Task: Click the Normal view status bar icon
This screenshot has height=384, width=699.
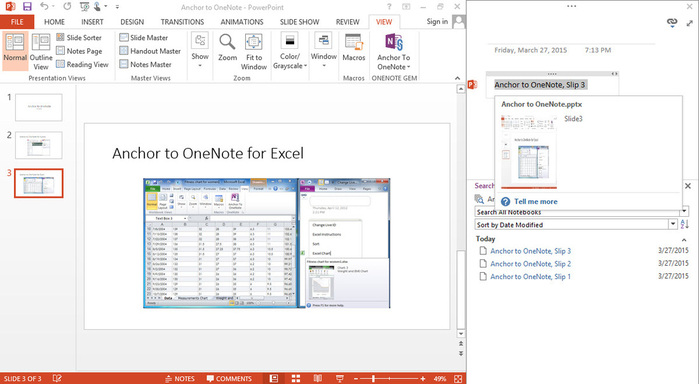Action: coord(274,378)
